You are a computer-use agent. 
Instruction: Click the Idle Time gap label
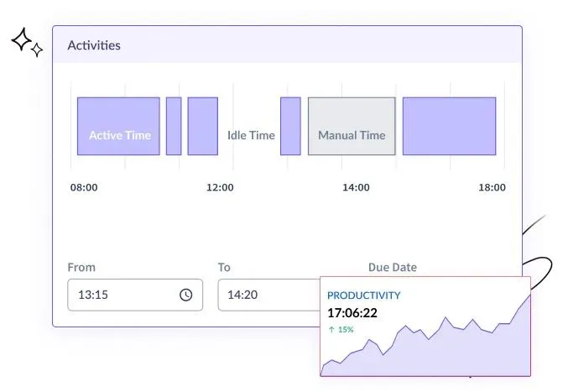tap(251, 135)
